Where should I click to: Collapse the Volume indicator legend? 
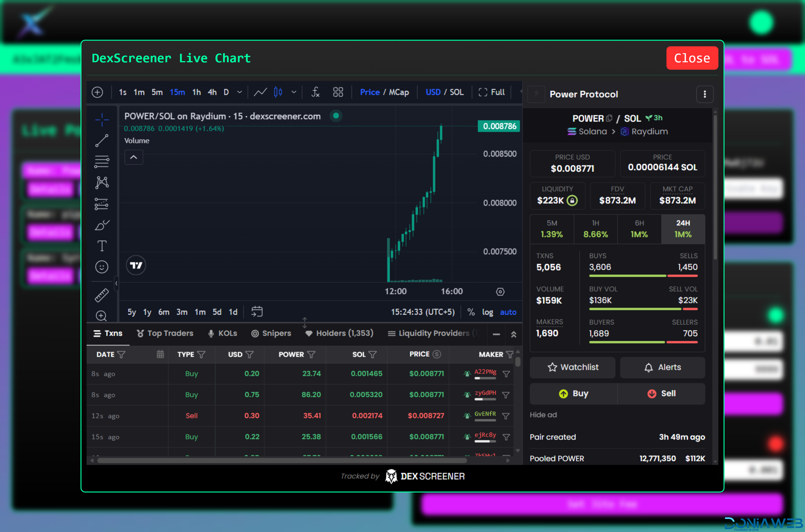click(x=134, y=158)
